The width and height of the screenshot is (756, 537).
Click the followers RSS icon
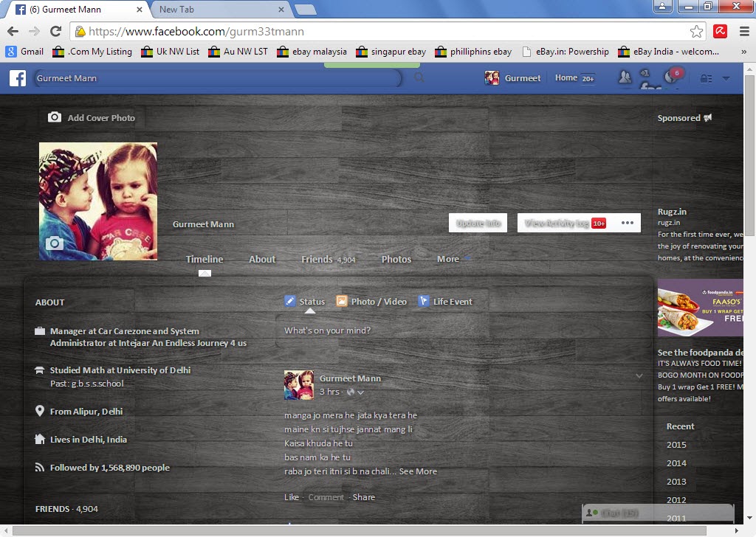[x=40, y=467]
